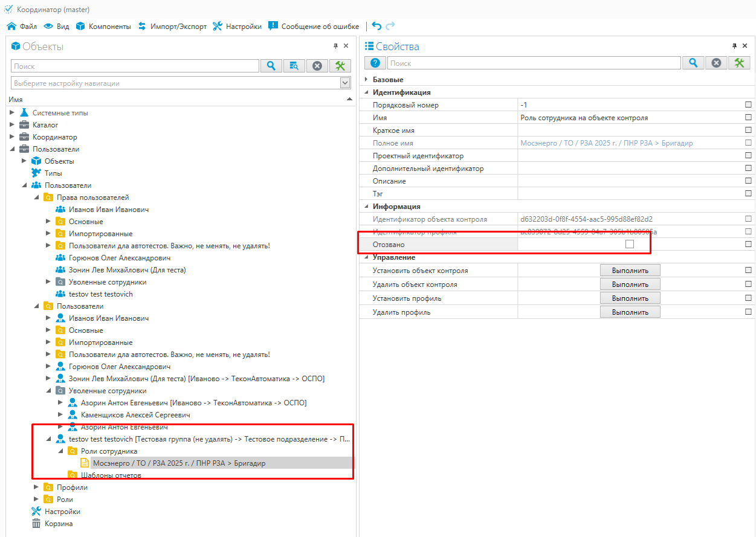
Task: Pin the Properties panel
Action: (735, 46)
